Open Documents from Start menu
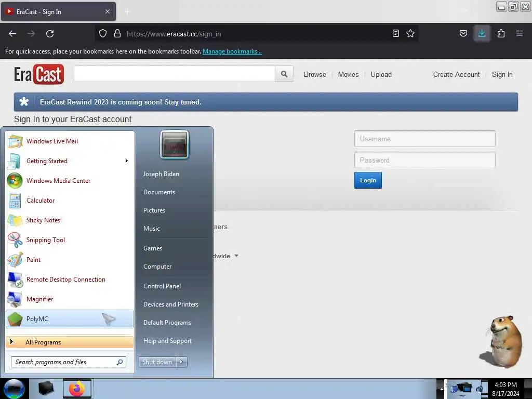The height and width of the screenshot is (399, 532). pos(159,192)
